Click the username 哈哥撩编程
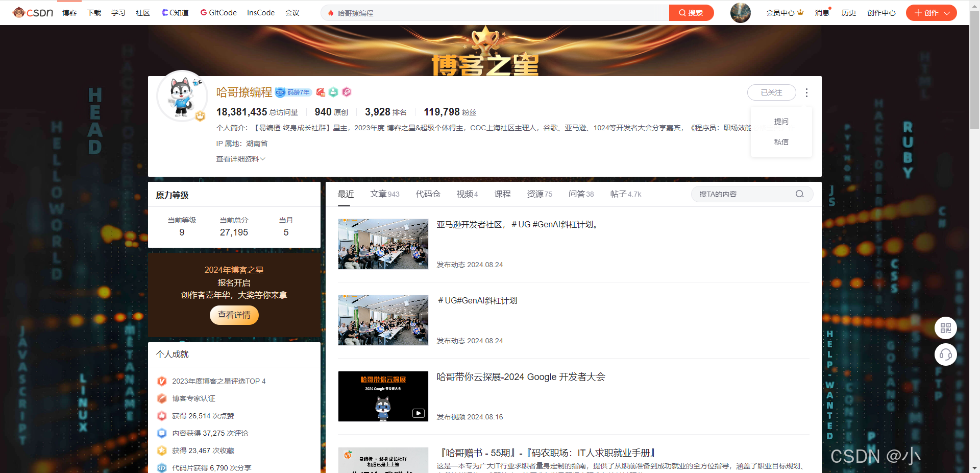The height and width of the screenshot is (473, 980). (244, 92)
